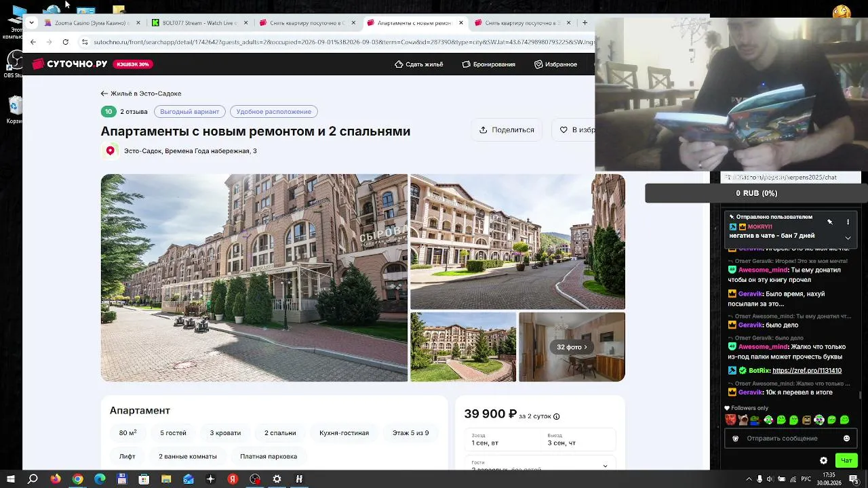Click the browser back arrow
The image size is (868, 488).
(x=33, y=42)
